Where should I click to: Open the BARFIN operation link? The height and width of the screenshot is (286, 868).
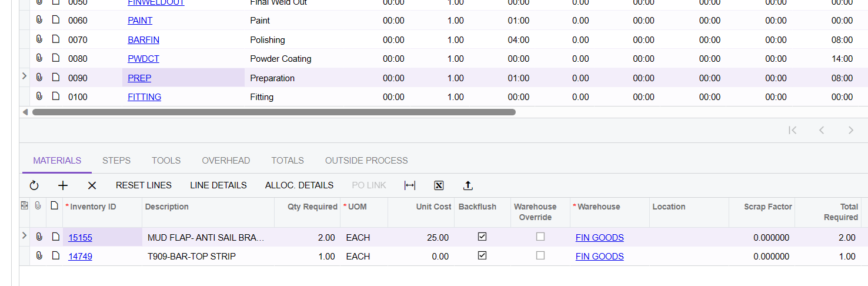(143, 40)
